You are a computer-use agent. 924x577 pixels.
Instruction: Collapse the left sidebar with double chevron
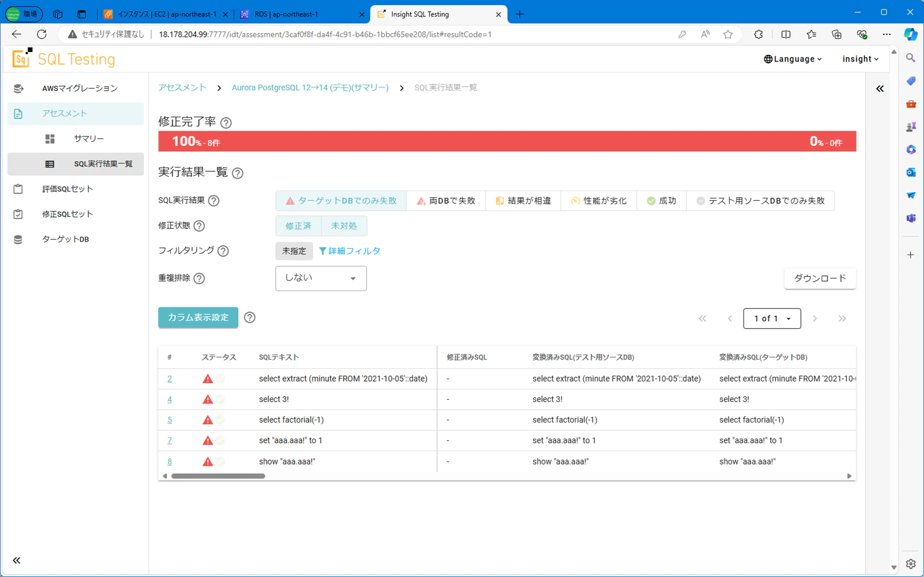(x=16, y=560)
